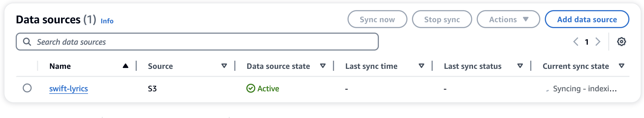Open the swift-lyrics data source link
The height and width of the screenshot is (118, 644).
pos(69,88)
